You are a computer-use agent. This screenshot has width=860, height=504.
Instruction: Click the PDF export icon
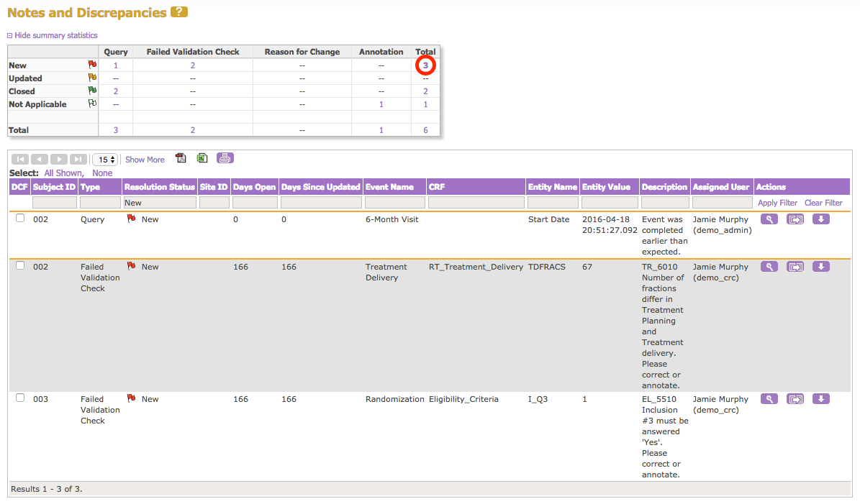[181, 159]
